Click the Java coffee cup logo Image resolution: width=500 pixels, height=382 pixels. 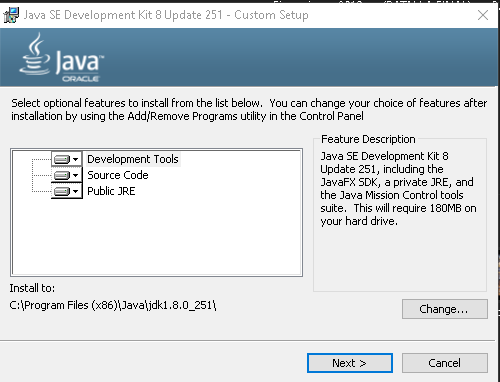click(35, 54)
